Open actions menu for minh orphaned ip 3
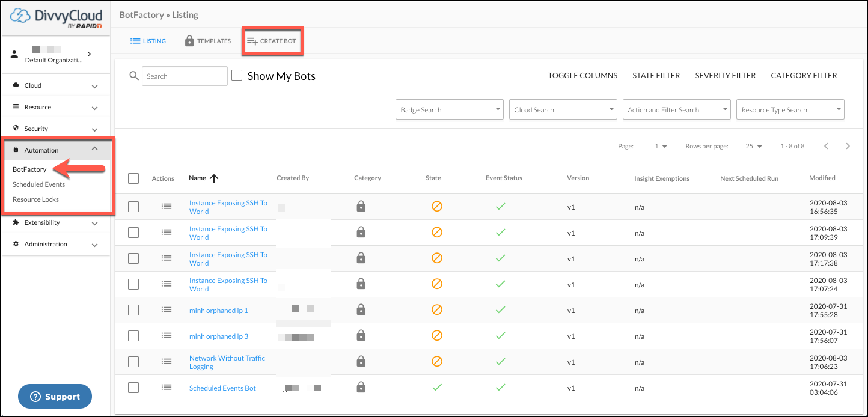868x417 pixels. [167, 335]
